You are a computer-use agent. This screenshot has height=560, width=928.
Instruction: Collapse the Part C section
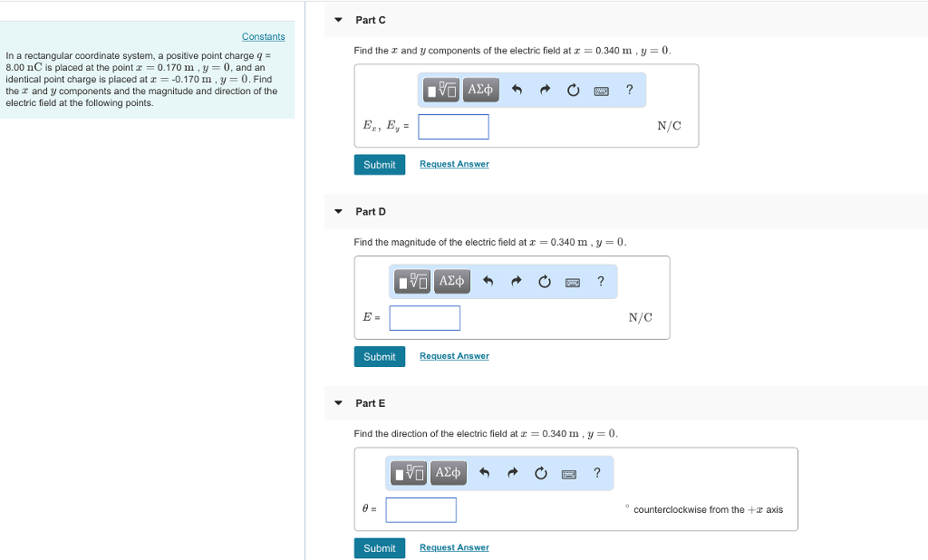click(x=337, y=19)
